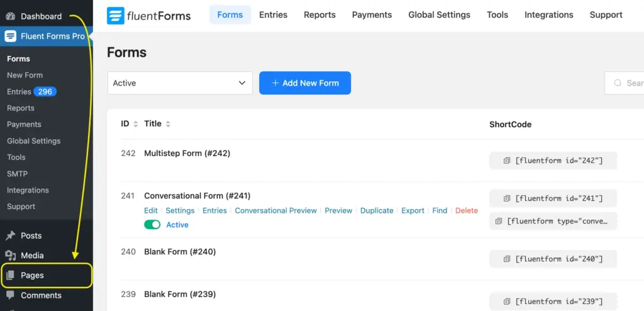Switch to the Entries tab
Image resolution: width=644 pixels, height=311 pixels.
[273, 14]
